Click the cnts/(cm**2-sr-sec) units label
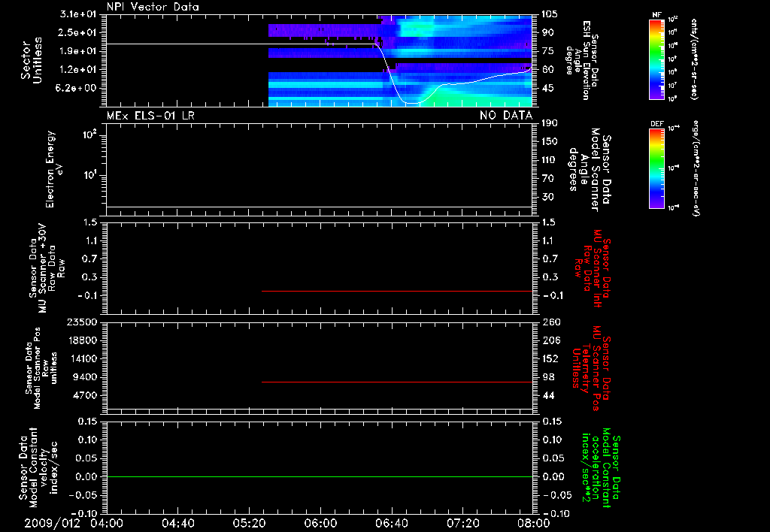The image size is (770, 532). tap(694, 59)
